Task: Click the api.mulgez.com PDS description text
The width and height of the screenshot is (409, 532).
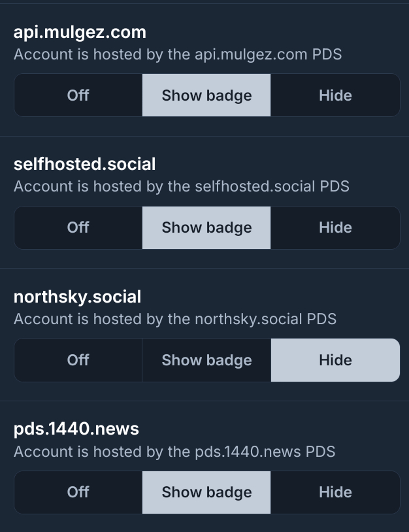Action: 178,54
